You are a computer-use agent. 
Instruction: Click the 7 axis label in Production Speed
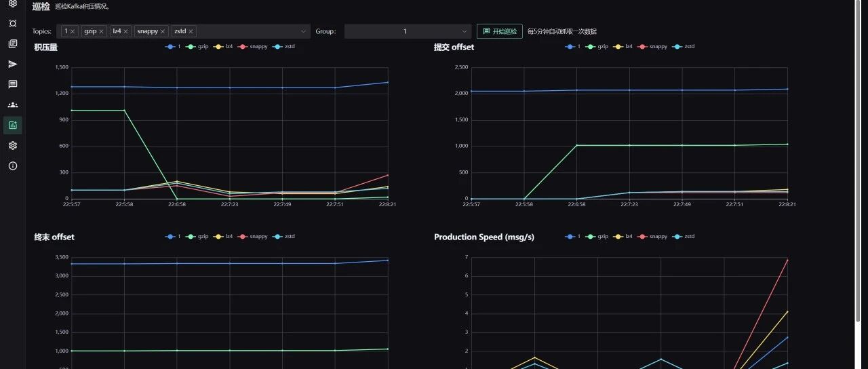467,257
